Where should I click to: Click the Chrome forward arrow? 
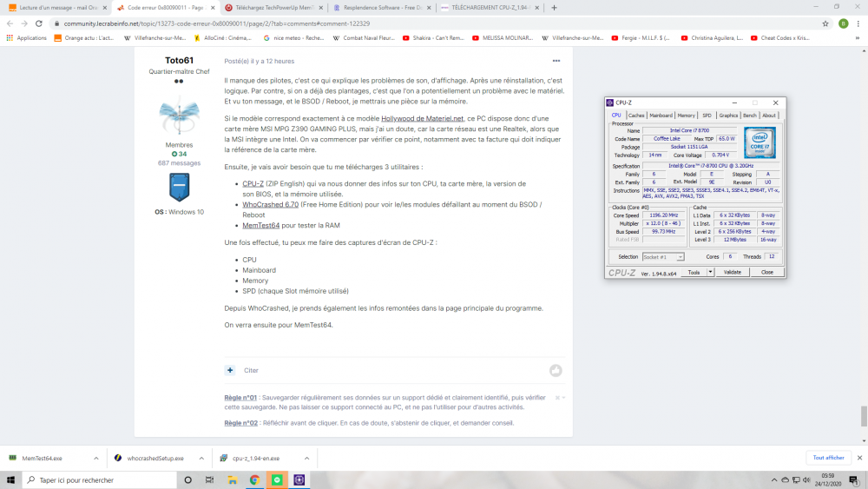[24, 23]
